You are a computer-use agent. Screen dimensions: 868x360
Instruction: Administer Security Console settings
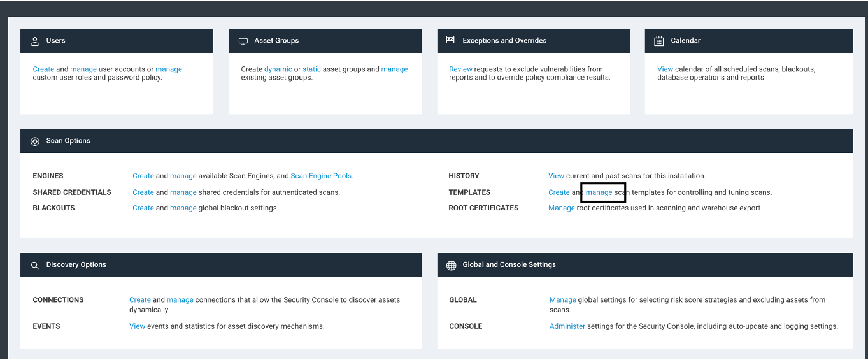tap(567, 326)
